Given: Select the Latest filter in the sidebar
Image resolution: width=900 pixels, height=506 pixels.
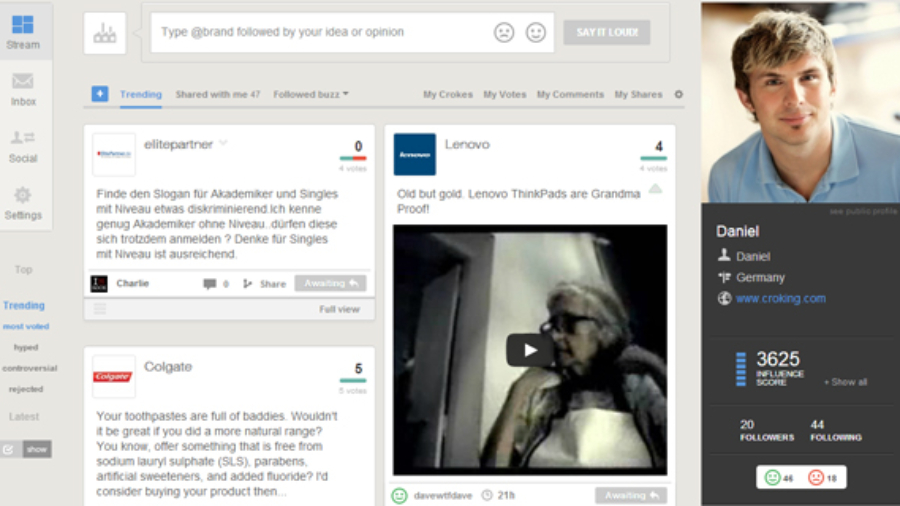Looking at the screenshot, I should (x=24, y=417).
